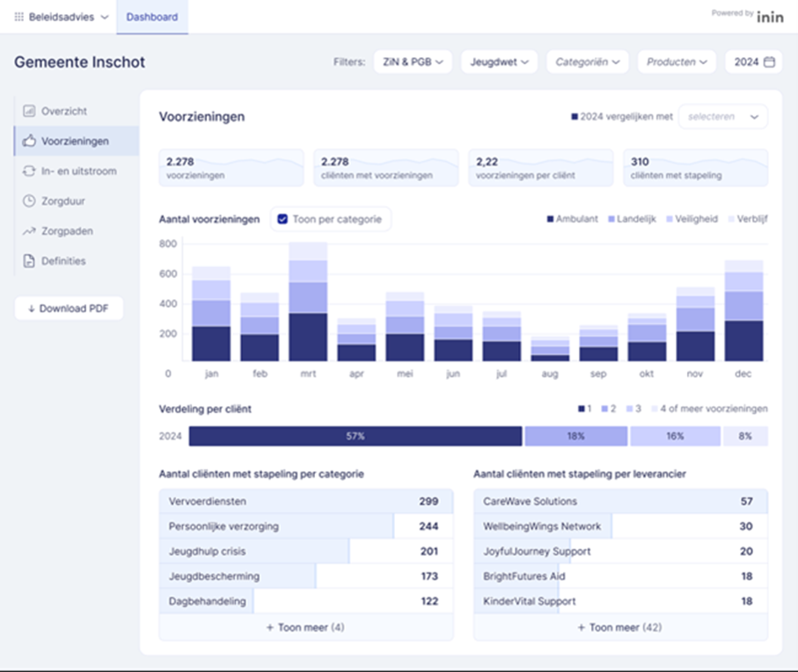
Task: Click the Zorgpaden trend line icon
Action: pos(29,231)
